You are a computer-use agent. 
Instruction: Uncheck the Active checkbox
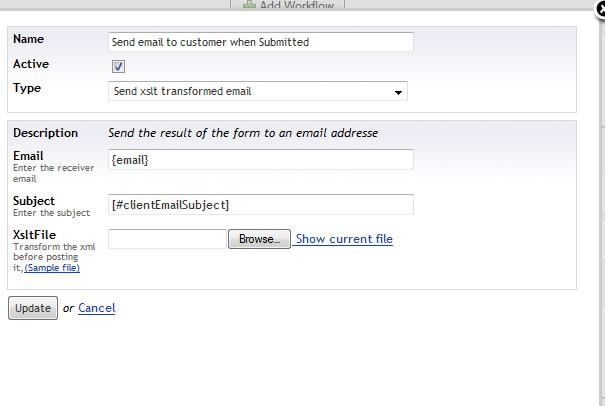(x=118, y=66)
